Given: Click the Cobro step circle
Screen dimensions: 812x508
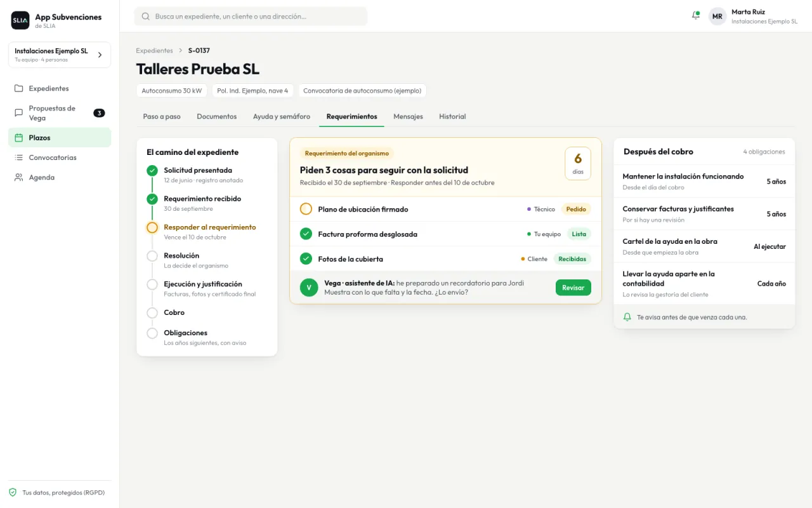Looking at the screenshot, I should 152,313.
